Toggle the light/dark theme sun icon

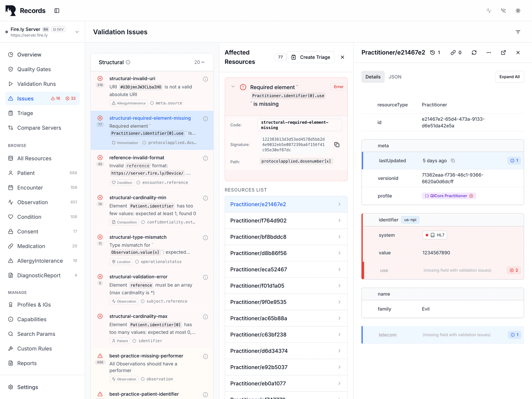pos(518,11)
